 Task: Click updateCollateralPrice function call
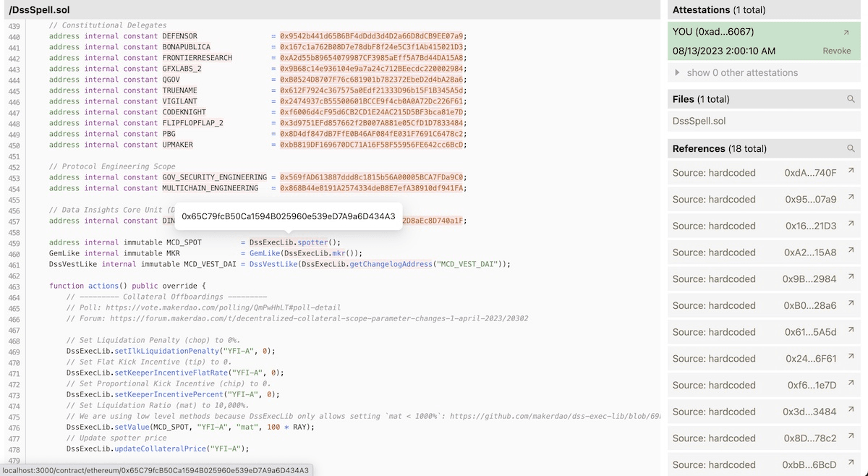pyautogui.click(x=159, y=449)
